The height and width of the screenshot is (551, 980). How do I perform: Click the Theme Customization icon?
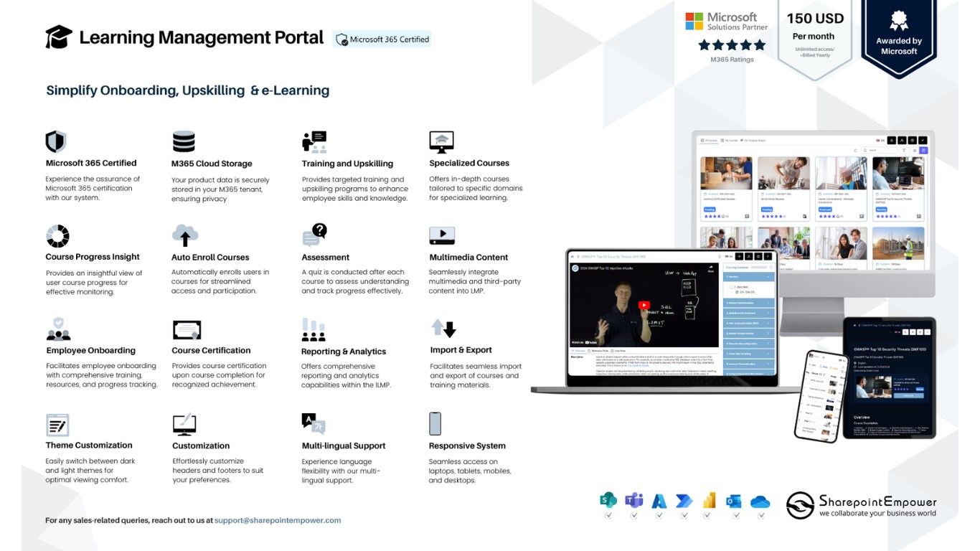pos(57,425)
